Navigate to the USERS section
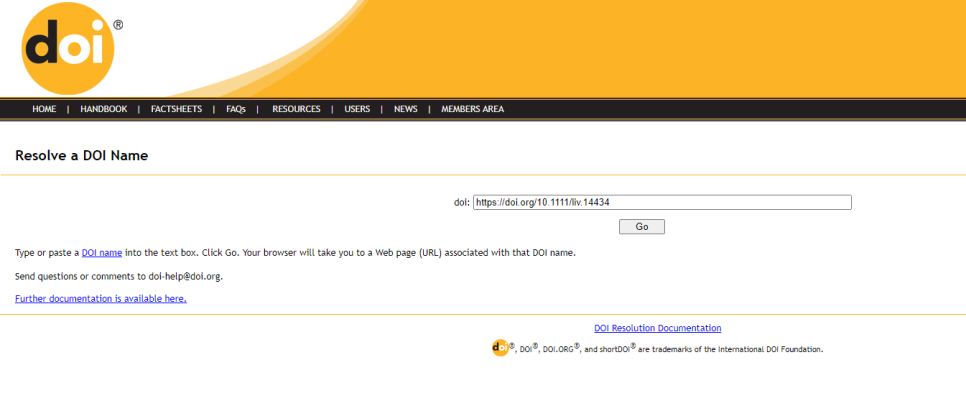This screenshot has height=406, width=966. coord(357,109)
